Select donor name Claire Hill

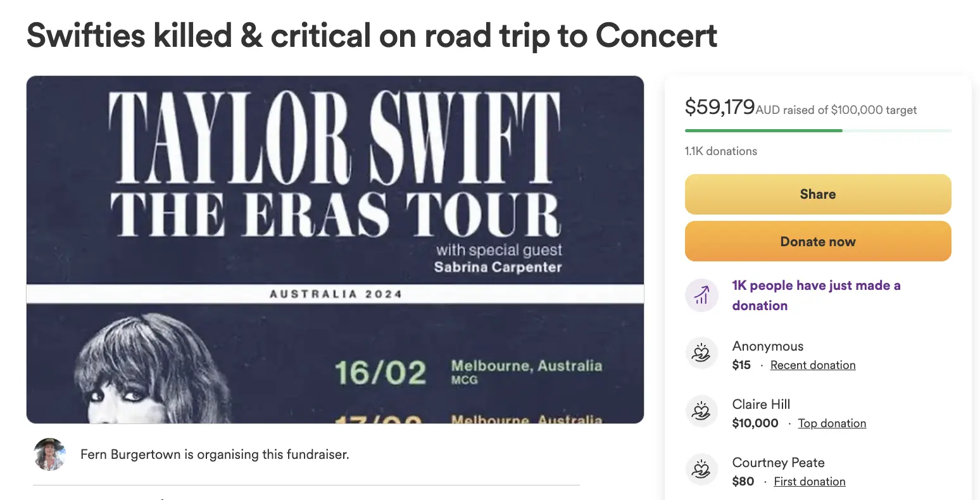(761, 404)
